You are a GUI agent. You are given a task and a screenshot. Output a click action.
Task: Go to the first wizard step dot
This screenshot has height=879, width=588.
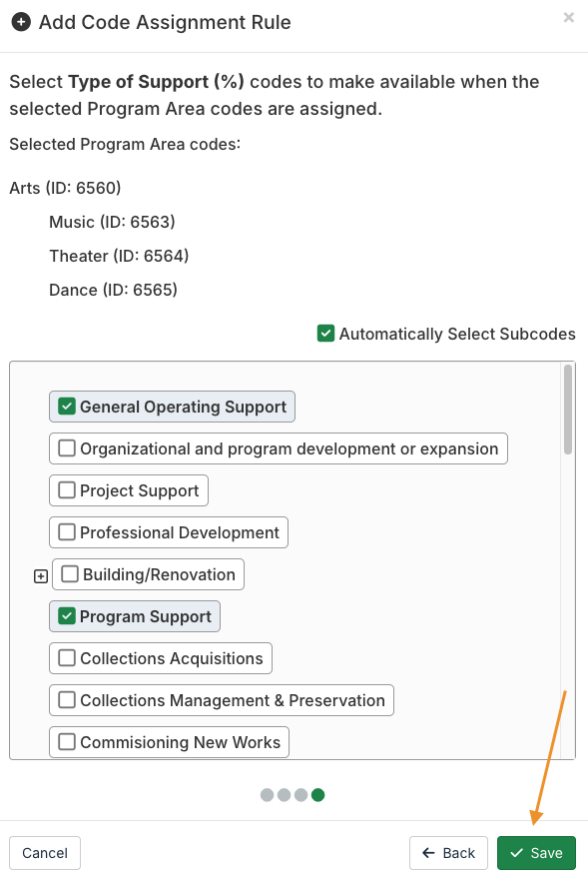tap(267, 795)
